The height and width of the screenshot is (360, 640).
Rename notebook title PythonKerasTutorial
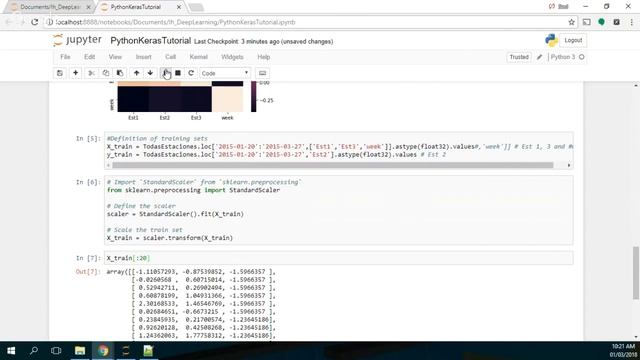(151, 41)
